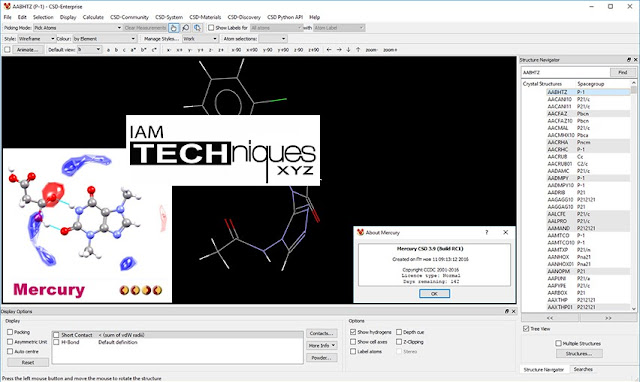The image size is (640, 382).
Task: Open the Picking Mode dropdown
Action: [x=78, y=28]
